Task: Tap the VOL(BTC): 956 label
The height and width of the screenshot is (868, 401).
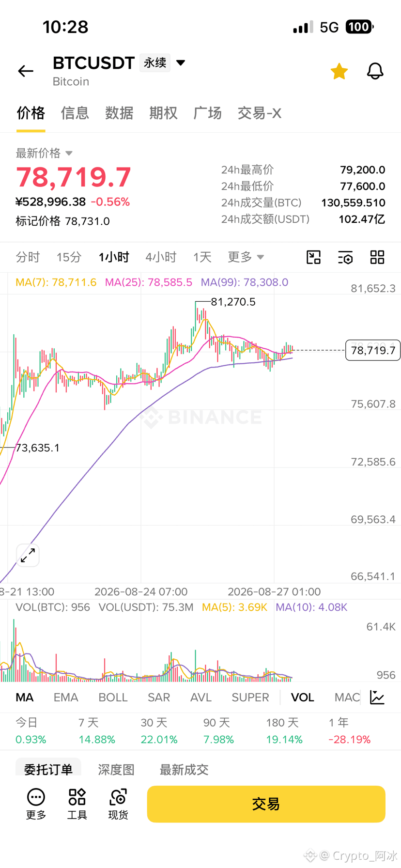Action: pos(53,607)
